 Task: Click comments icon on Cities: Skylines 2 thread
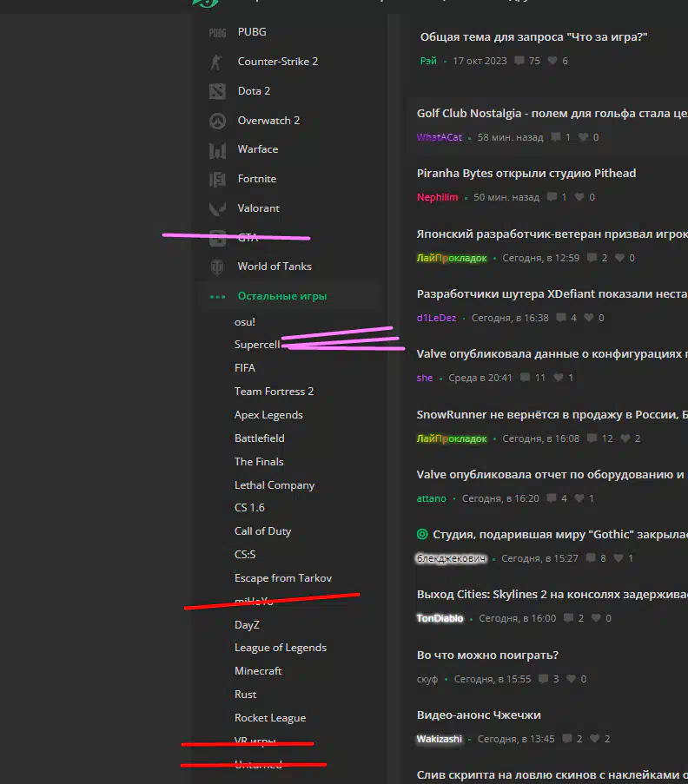tap(568, 618)
